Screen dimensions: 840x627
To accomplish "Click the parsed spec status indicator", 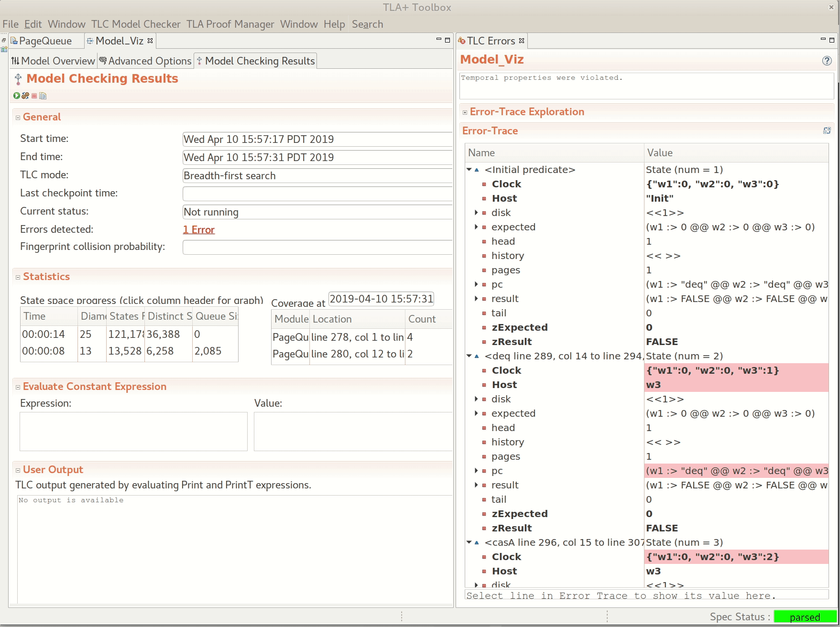I will (x=805, y=617).
